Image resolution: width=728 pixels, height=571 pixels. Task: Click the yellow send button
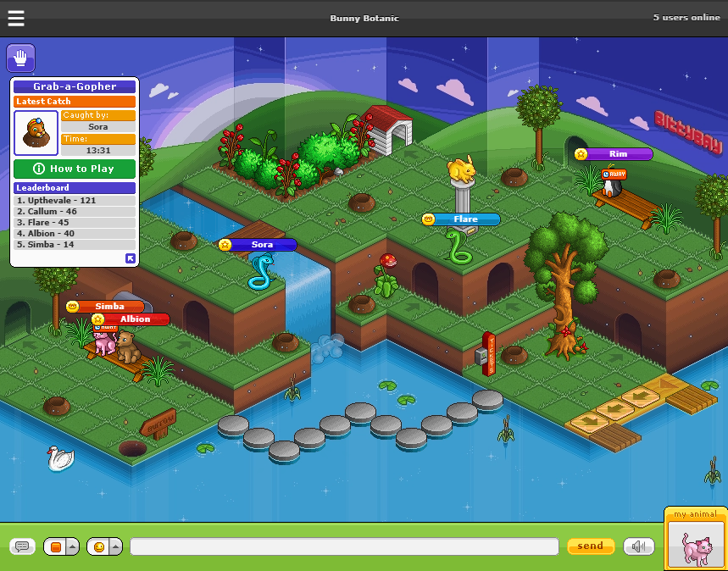point(591,546)
